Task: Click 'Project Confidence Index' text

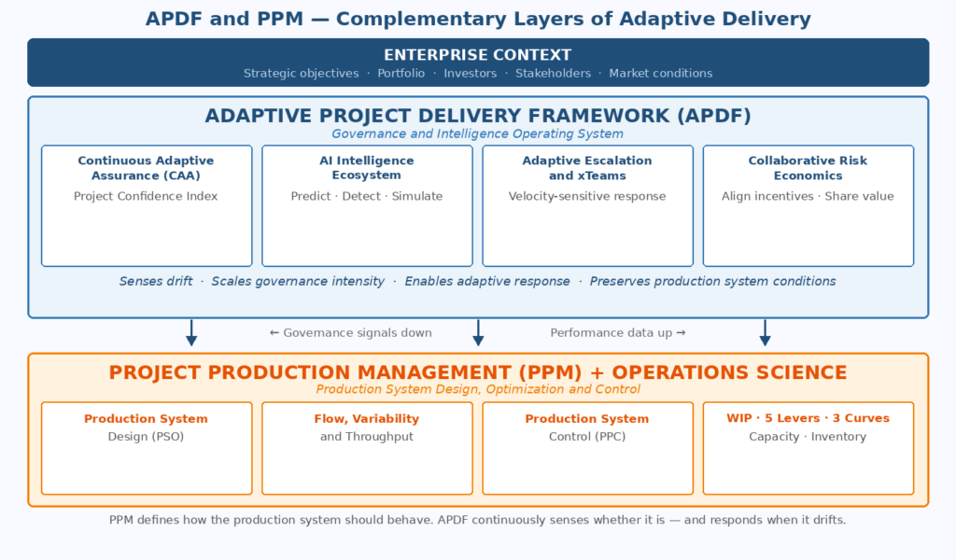Action: pyautogui.click(x=146, y=196)
